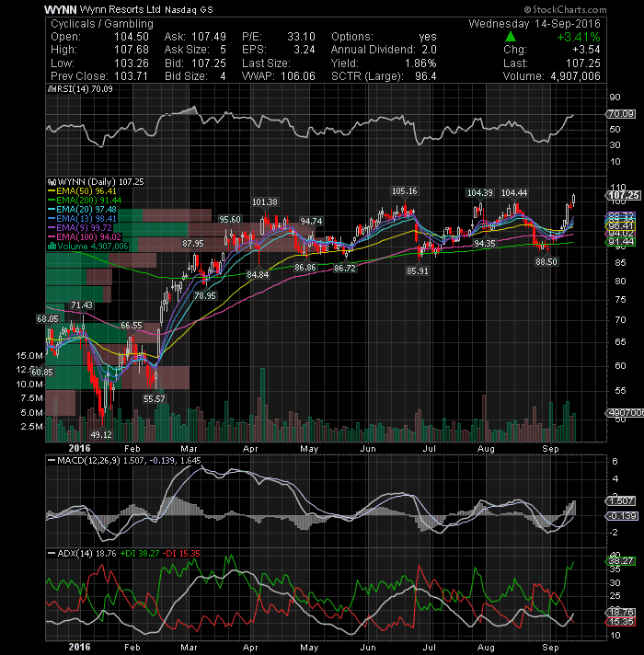Viewport: 644px width, 655px height.
Task: Click the small chart icon before RSI(14)
Action: (x=51, y=89)
